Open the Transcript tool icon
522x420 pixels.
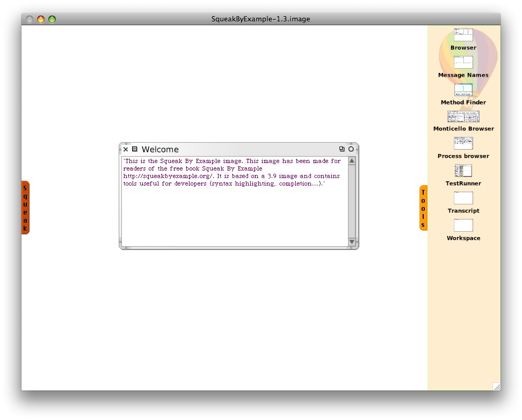[463, 198]
